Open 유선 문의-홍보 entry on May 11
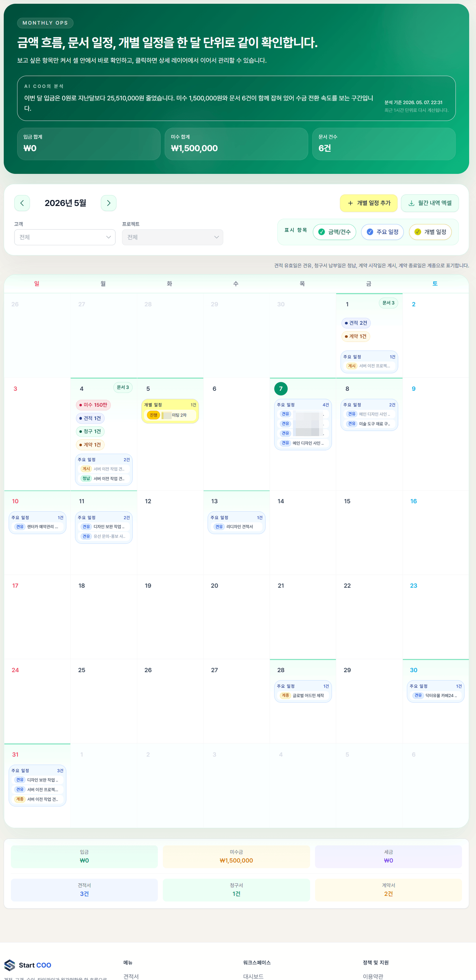Viewport: 476px width, 980px height. pos(104,536)
